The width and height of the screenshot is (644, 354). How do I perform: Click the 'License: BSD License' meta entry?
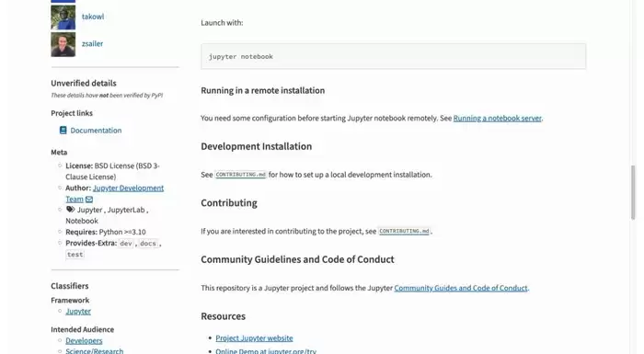112,171
